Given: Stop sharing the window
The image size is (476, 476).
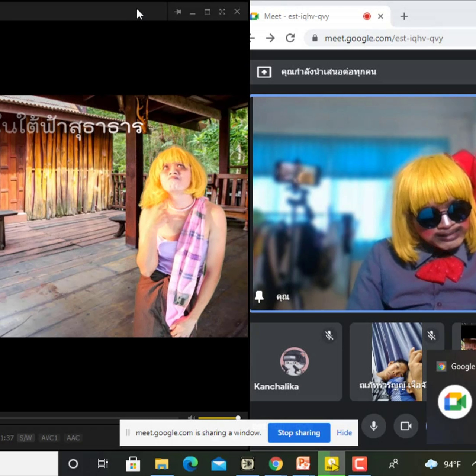Looking at the screenshot, I should tap(299, 433).
